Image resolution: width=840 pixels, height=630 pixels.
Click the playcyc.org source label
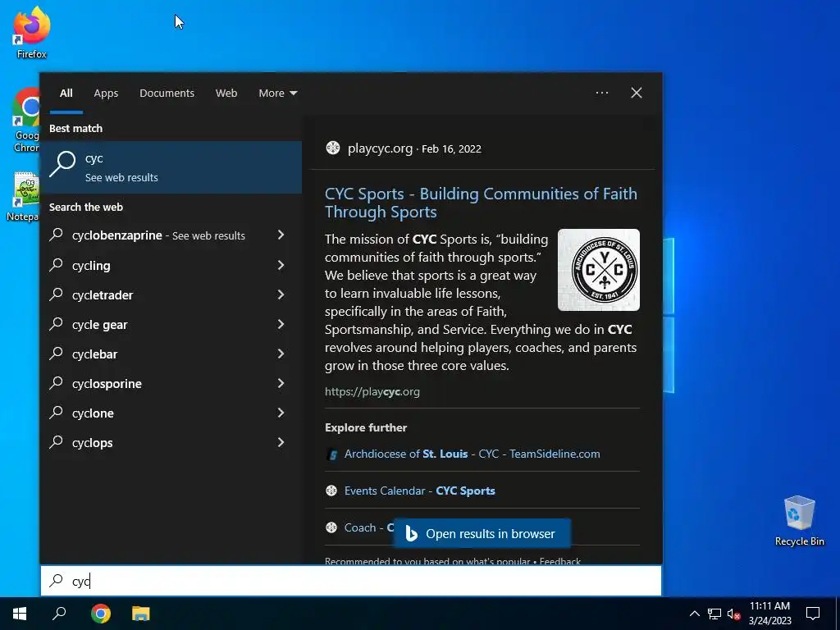click(x=380, y=148)
